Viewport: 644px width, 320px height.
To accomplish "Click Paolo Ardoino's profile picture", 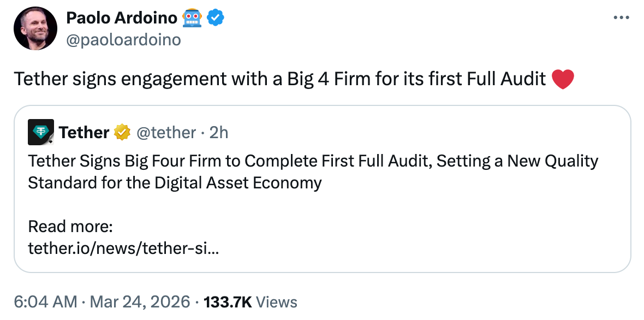I will [x=35, y=28].
